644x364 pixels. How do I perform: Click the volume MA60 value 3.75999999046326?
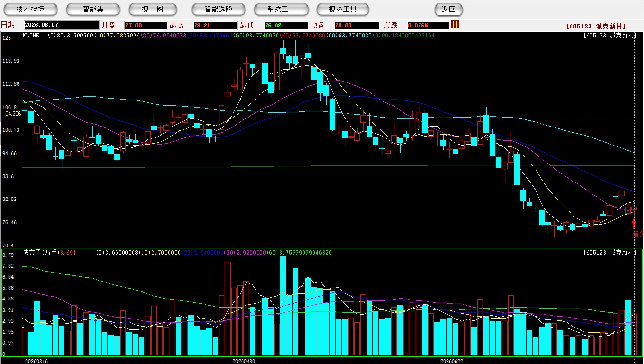[300, 253]
